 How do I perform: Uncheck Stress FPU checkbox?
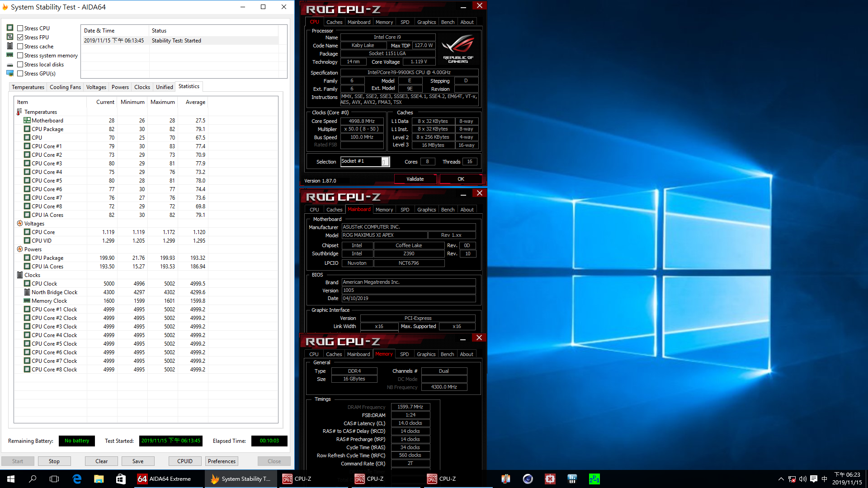20,37
